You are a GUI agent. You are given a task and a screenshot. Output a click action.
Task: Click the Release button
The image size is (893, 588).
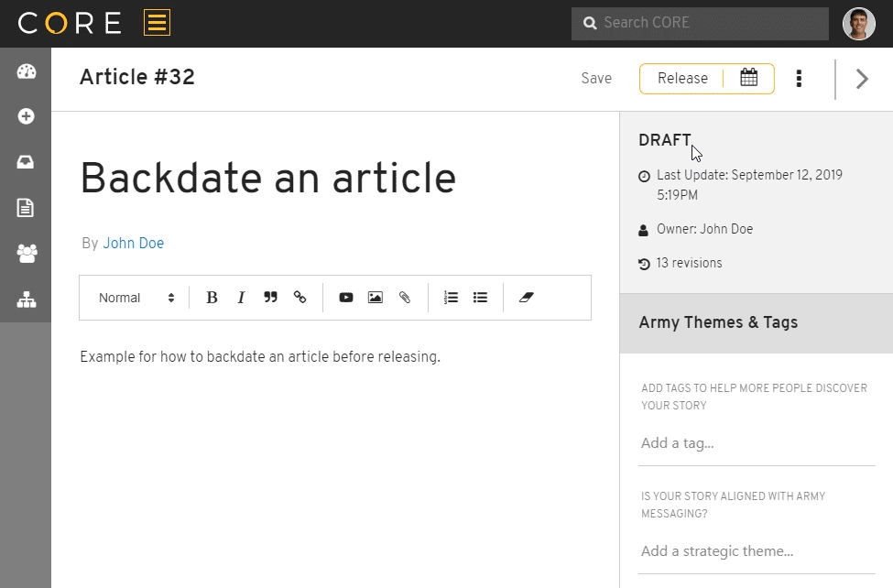point(682,78)
